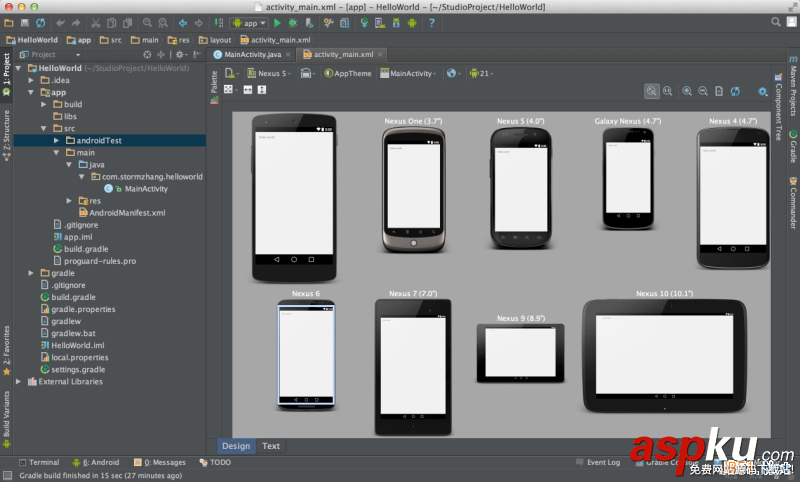Open the Terminal tool window
Screen dimensions: 800x482
[x=38, y=462]
